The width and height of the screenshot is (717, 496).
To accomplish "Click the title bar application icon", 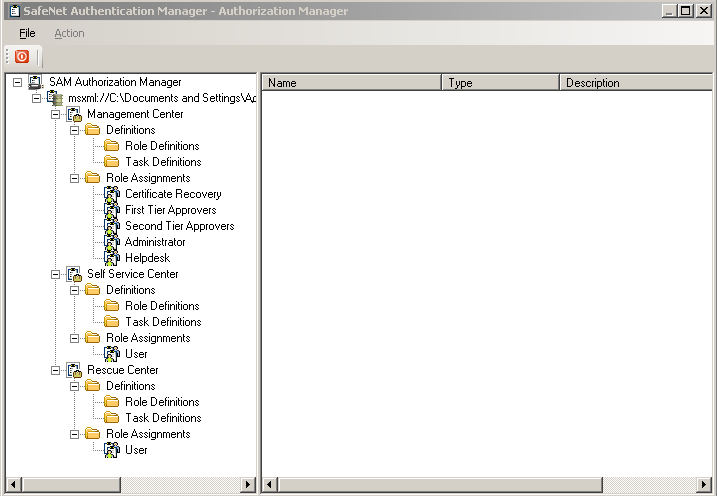I will pyautogui.click(x=15, y=11).
